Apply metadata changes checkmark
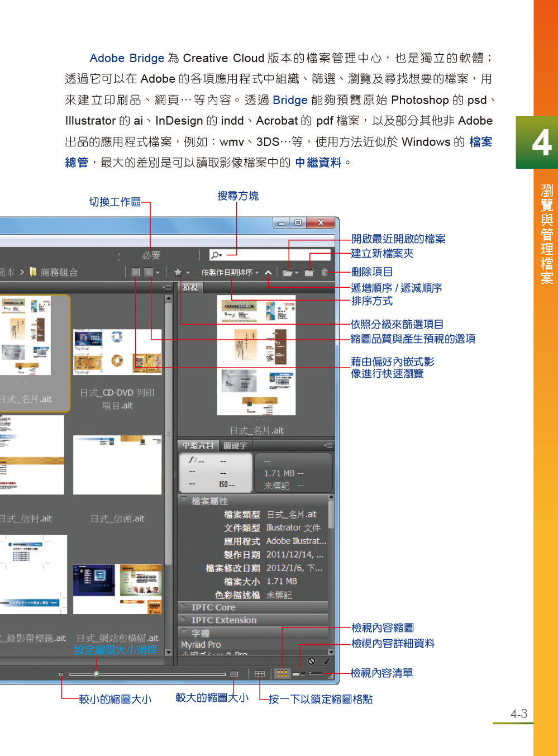Viewport: 558px width, 756px height. coord(327,660)
